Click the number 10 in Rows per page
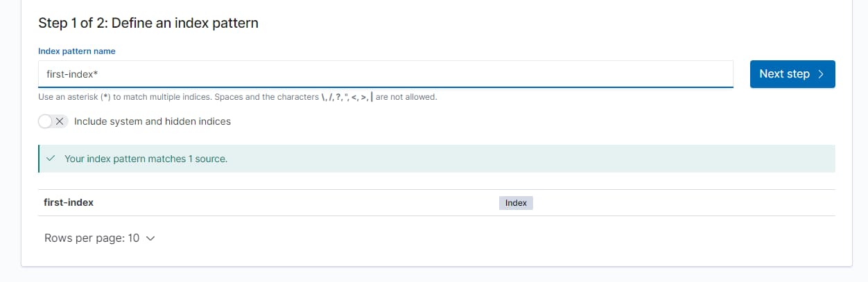 pos(133,238)
